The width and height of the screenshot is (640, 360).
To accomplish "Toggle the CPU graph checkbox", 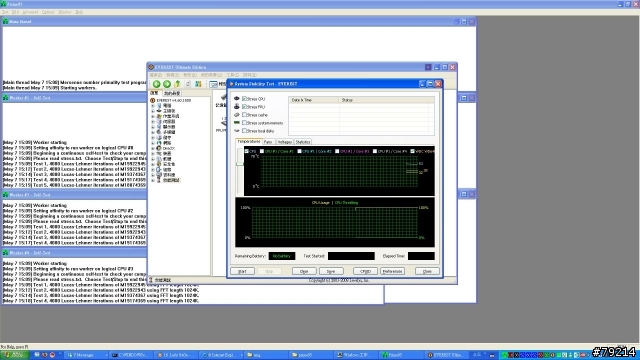I will [x=247, y=151].
